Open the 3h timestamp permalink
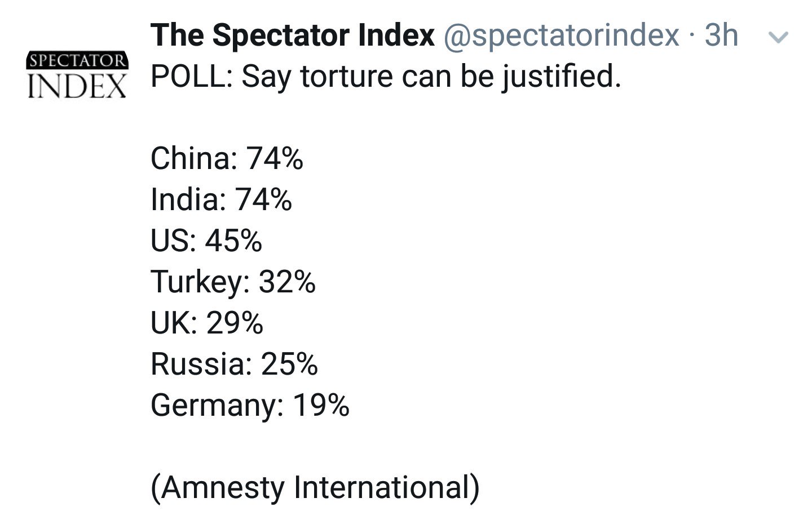Viewport: 812px width, 529px height. (x=721, y=35)
